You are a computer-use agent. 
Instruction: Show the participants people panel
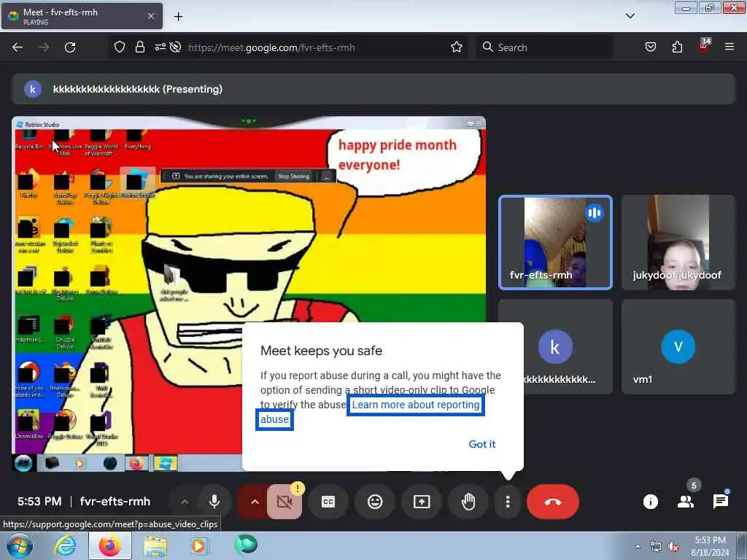point(686,502)
